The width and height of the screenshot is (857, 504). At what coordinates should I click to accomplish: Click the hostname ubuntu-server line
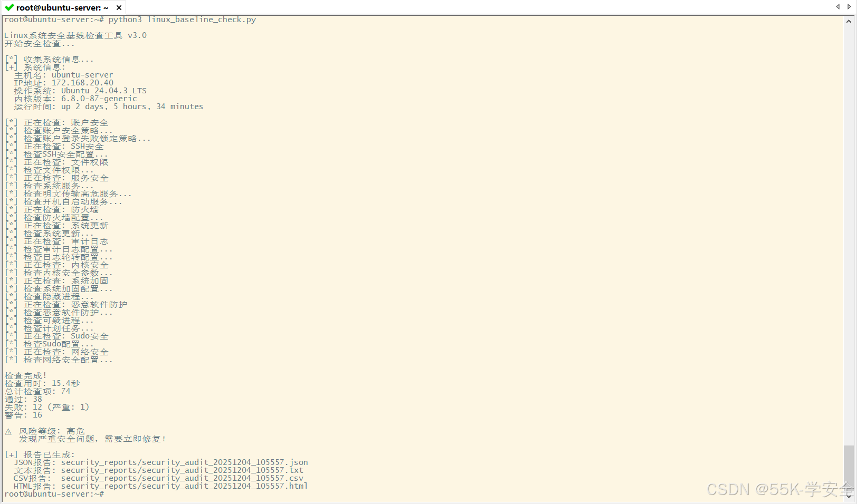(63, 75)
